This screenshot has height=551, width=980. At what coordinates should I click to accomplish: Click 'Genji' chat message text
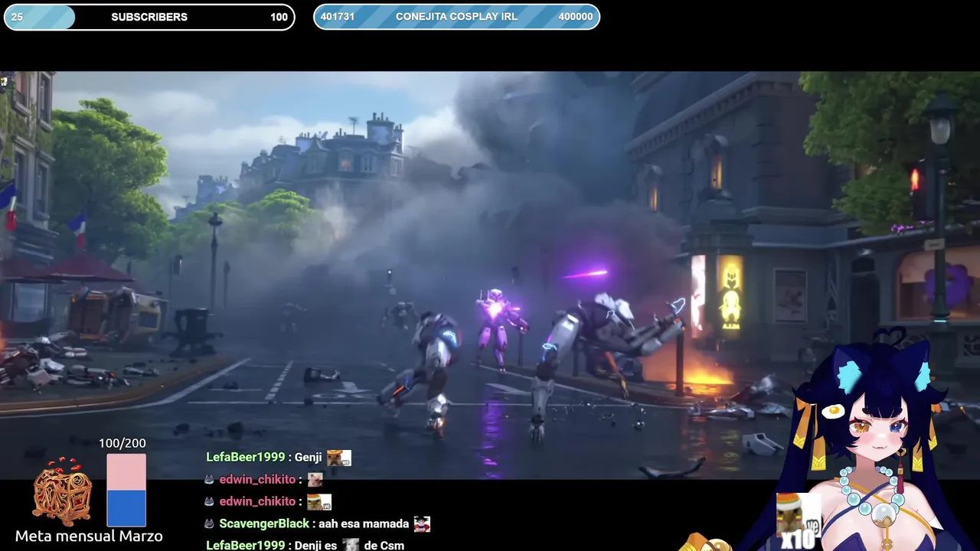coord(309,458)
